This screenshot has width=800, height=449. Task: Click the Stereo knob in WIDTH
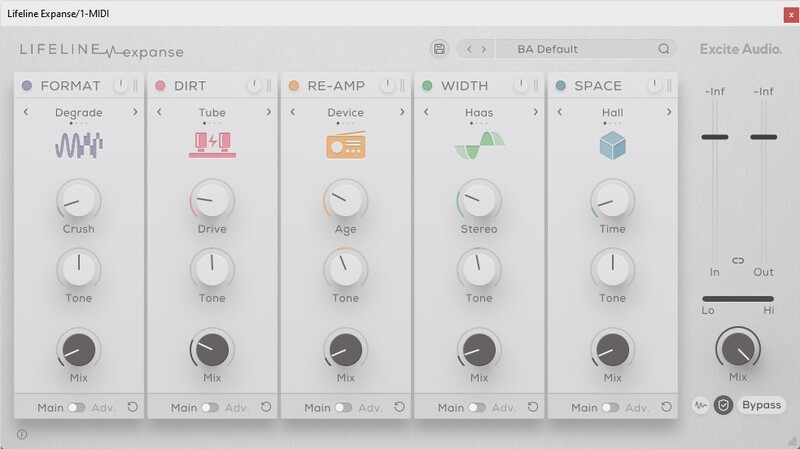click(x=479, y=200)
